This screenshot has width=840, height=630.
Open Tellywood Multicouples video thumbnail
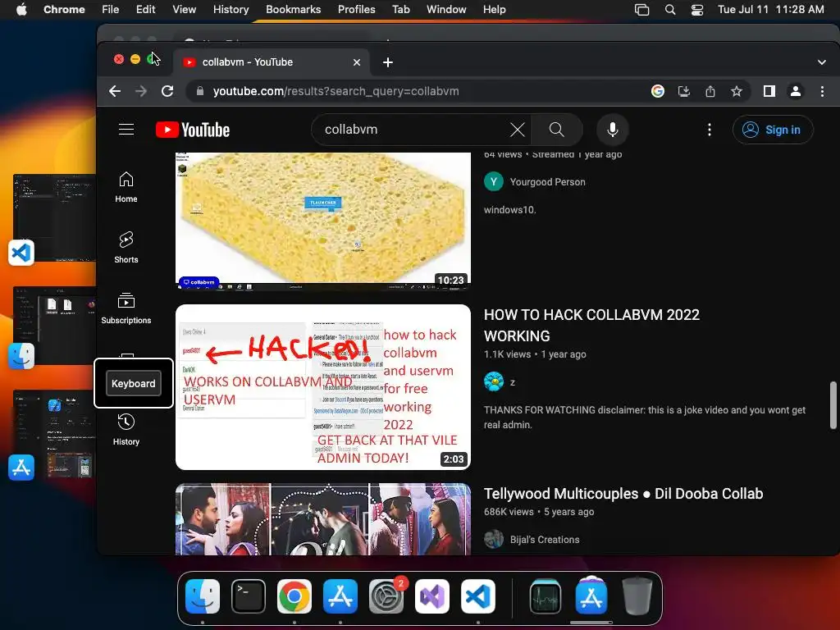323,519
